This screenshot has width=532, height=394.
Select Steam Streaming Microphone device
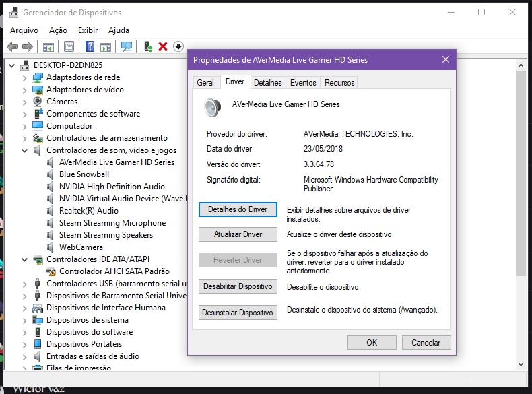(x=112, y=223)
